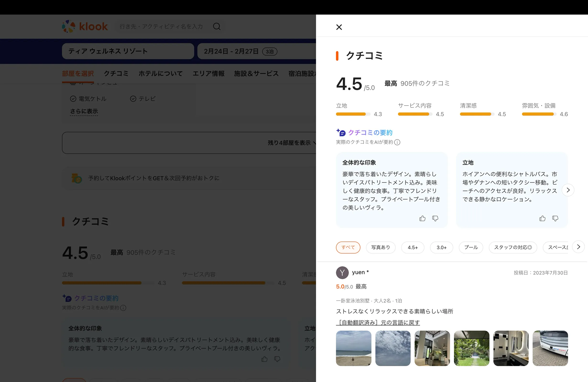Select the 写真あり filter chip

(x=381, y=248)
